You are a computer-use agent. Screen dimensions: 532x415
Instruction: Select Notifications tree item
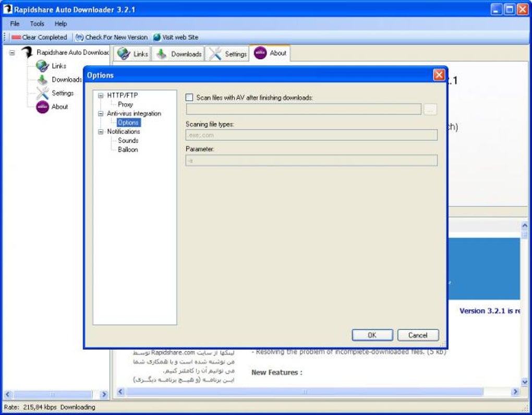tap(124, 131)
